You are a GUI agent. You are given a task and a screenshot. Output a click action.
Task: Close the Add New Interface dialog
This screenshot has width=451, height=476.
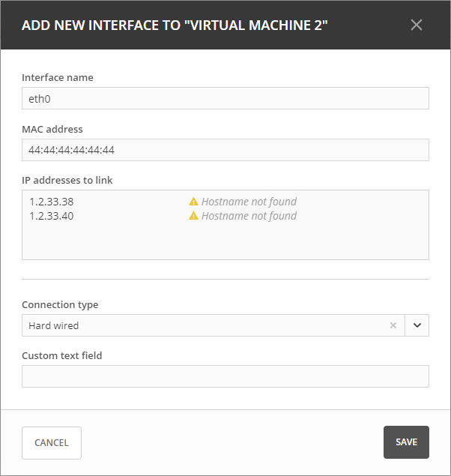(x=417, y=25)
